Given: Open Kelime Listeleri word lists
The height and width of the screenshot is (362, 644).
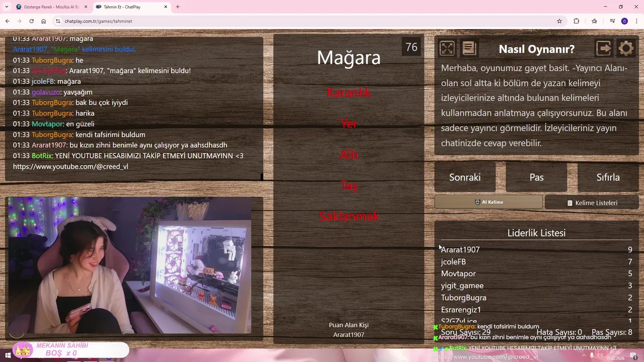Looking at the screenshot, I should pos(592,203).
